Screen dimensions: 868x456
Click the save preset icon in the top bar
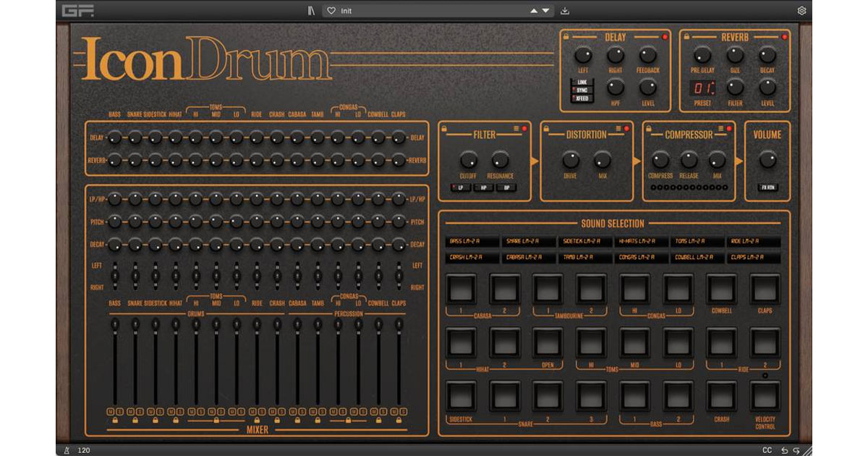point(566,10)
